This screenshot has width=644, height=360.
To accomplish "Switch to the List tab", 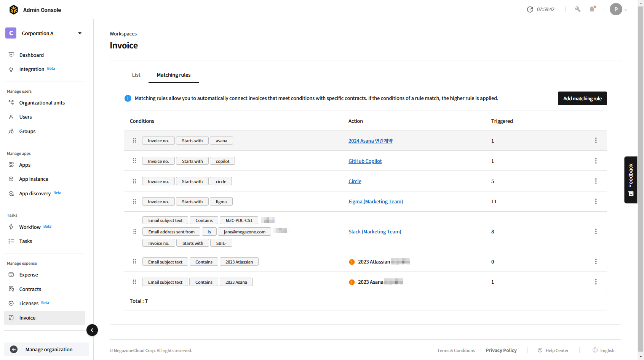I will tap(136, 75).
